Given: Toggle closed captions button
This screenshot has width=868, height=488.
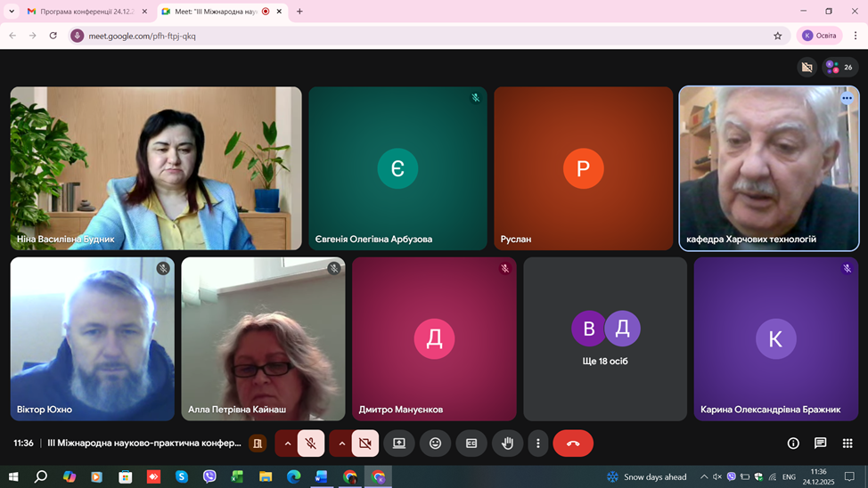Looking at the screenshot, I should [471, 443].
